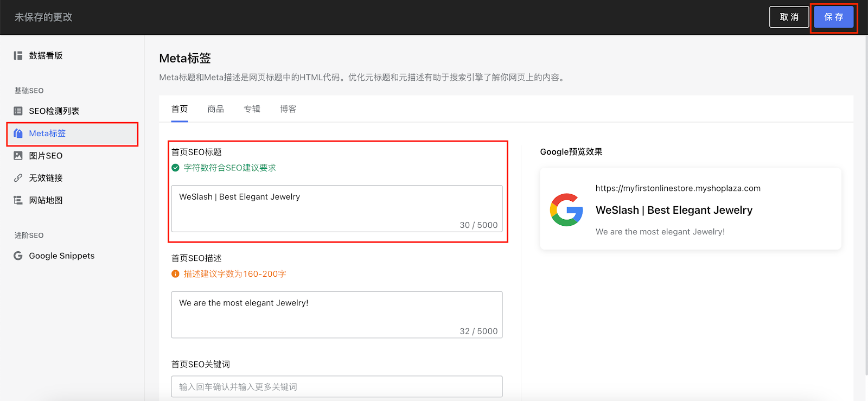Screen dimensions: 868x401
Task: Click the 字符数符合SEO建议要求 status message
Action: coord(229,168)
